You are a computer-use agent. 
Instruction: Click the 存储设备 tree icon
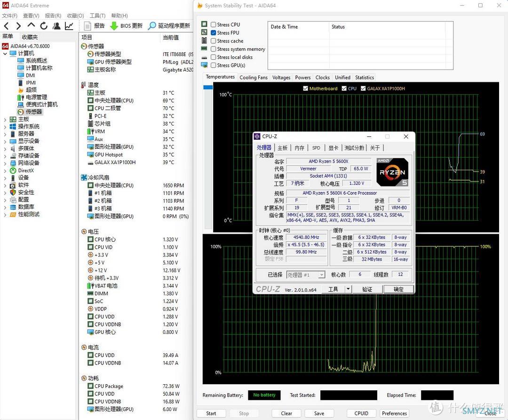click(13, 156)
